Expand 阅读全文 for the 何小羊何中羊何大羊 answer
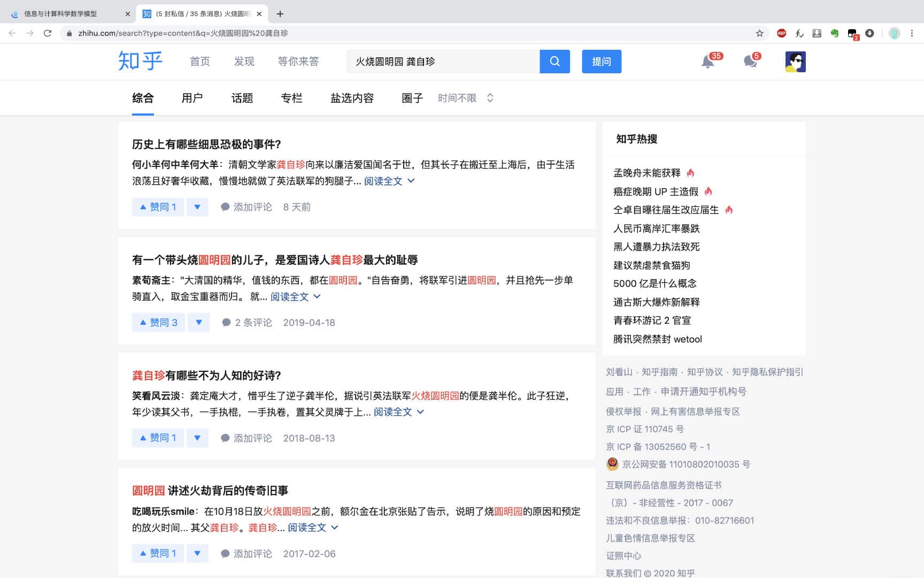Viewport: 924px width, 578px height. [x=389, y=181]
